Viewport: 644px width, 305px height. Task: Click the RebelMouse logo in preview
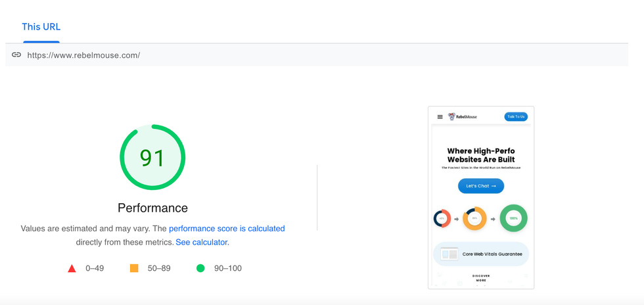coord(463,117)
